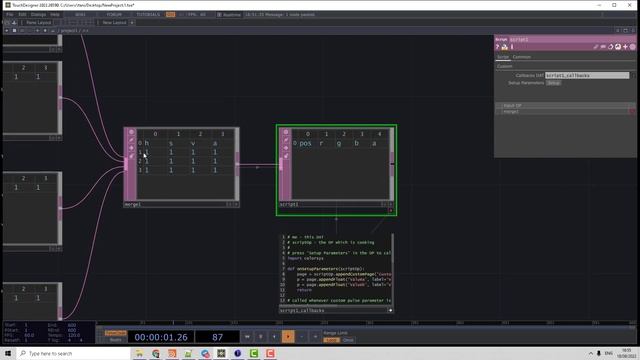Viewport: 640px width, 360px height.
Task: Open the FORUM link in top bar
Action: [114, 14]
